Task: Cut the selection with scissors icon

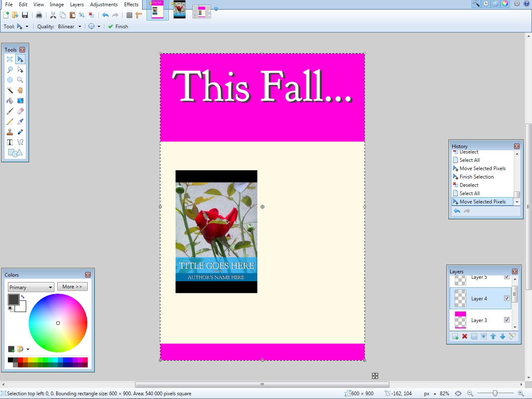Action: [x=53, y=15]
